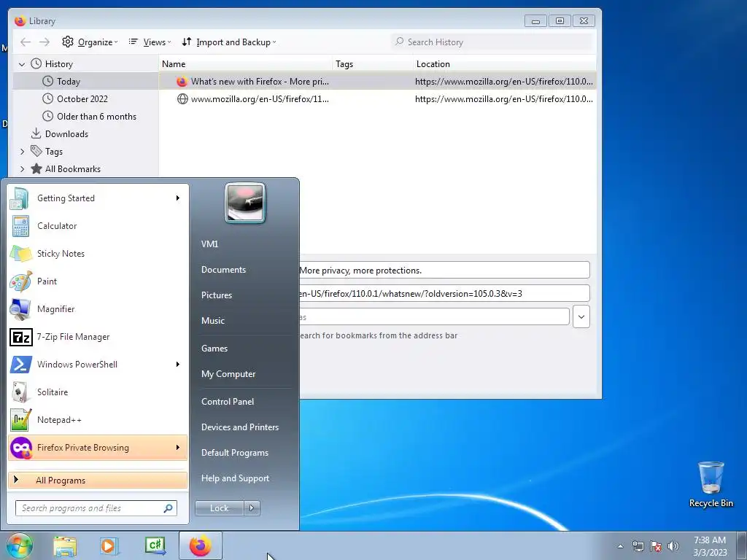Open the Import and Backup menu
Screen dimensions: 747x560
[228, 42]
